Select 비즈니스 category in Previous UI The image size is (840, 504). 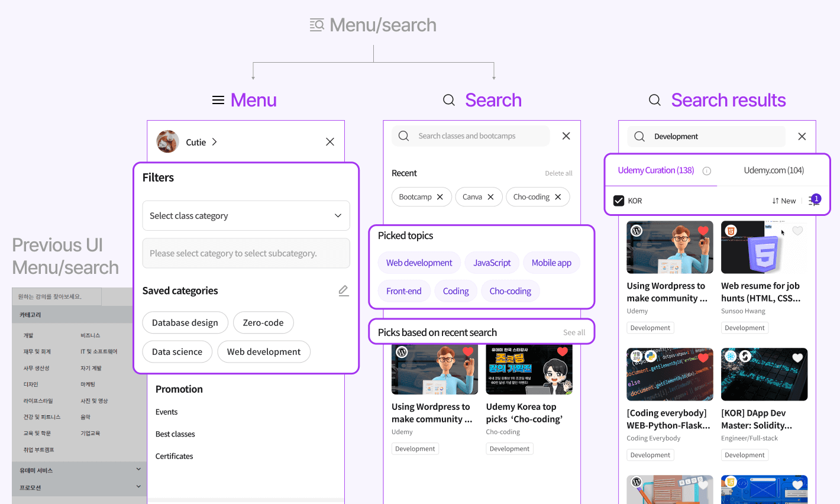[x=91, y=335]
